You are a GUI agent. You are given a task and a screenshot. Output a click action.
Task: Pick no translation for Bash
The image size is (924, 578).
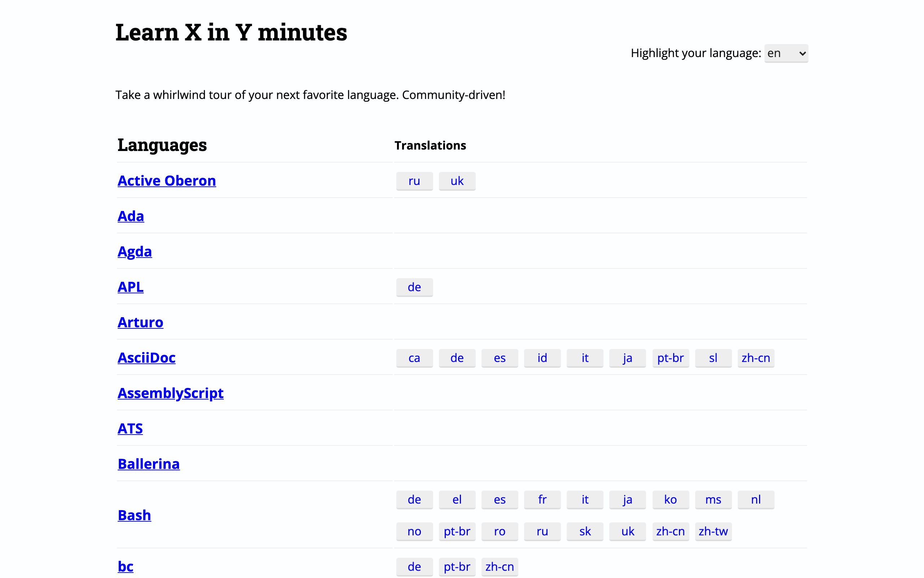[414, 531]
